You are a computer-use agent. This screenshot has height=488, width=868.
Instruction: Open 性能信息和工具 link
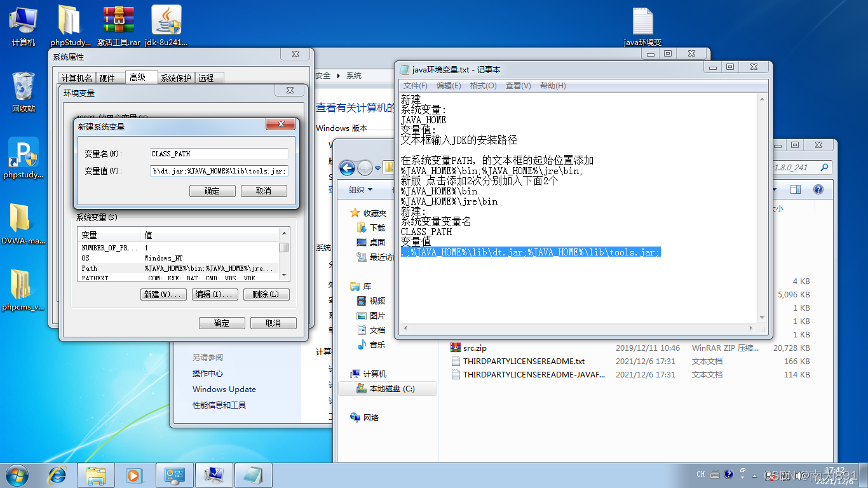(219, 405)
